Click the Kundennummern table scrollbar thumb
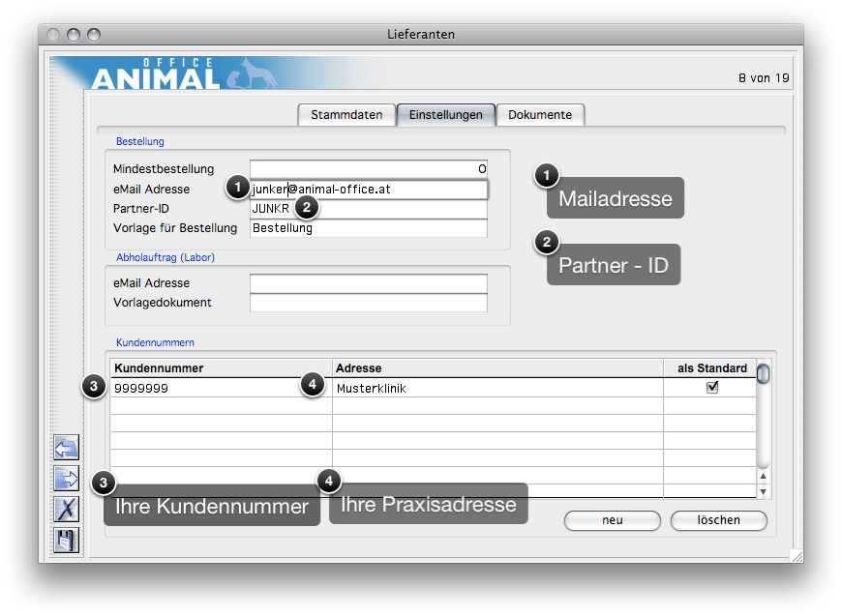Screen dimensions: 842x616 coord(764,373)
